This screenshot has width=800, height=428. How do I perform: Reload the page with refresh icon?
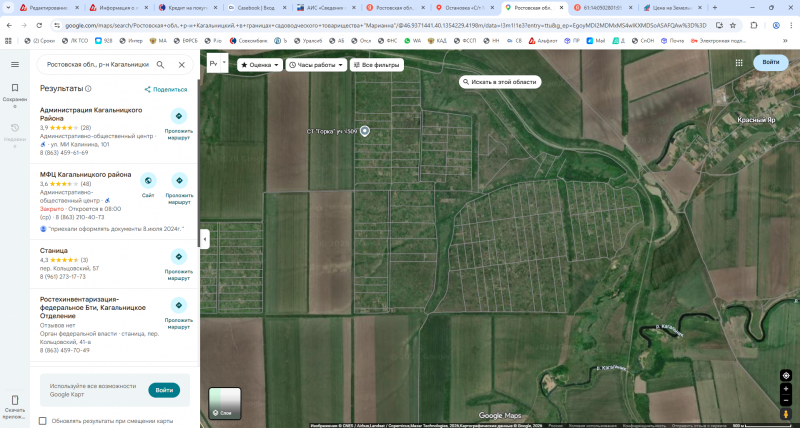click(x=39, y=26)
